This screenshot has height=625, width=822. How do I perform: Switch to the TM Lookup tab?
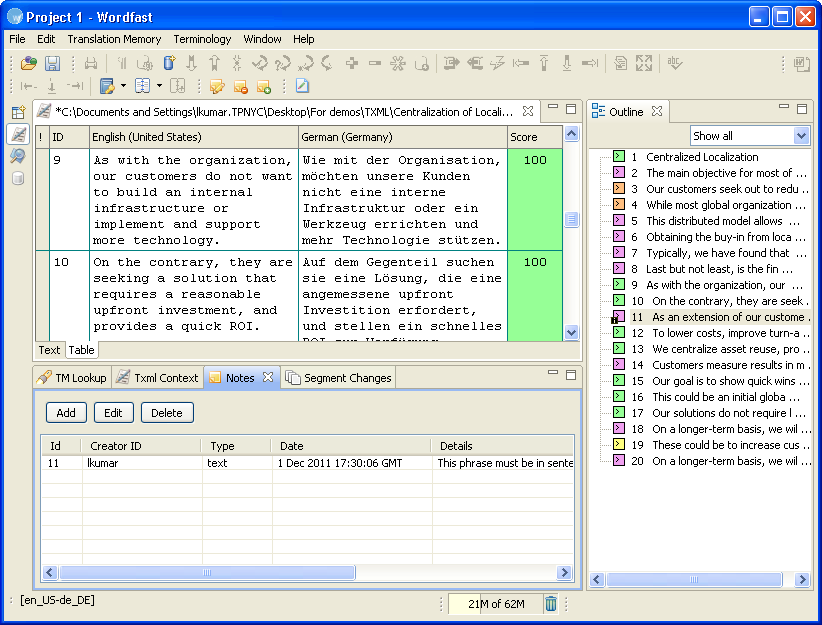click(73, 378)
